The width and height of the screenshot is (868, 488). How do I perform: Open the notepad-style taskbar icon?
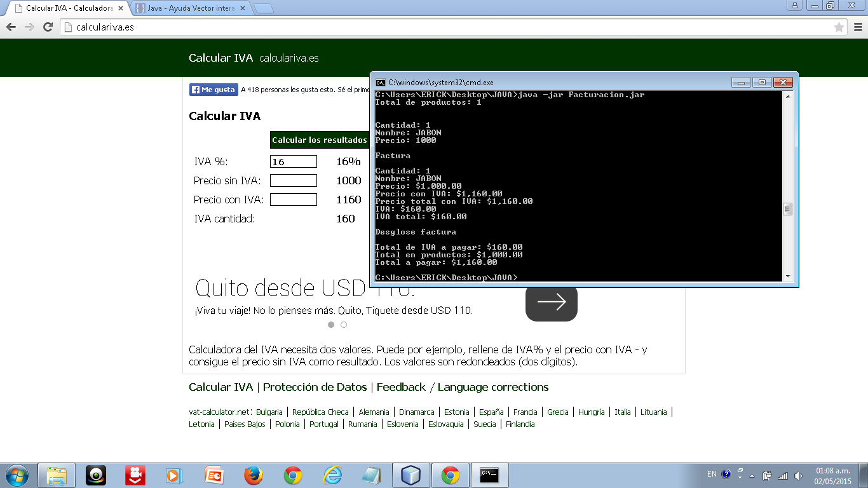pos(371,475)
